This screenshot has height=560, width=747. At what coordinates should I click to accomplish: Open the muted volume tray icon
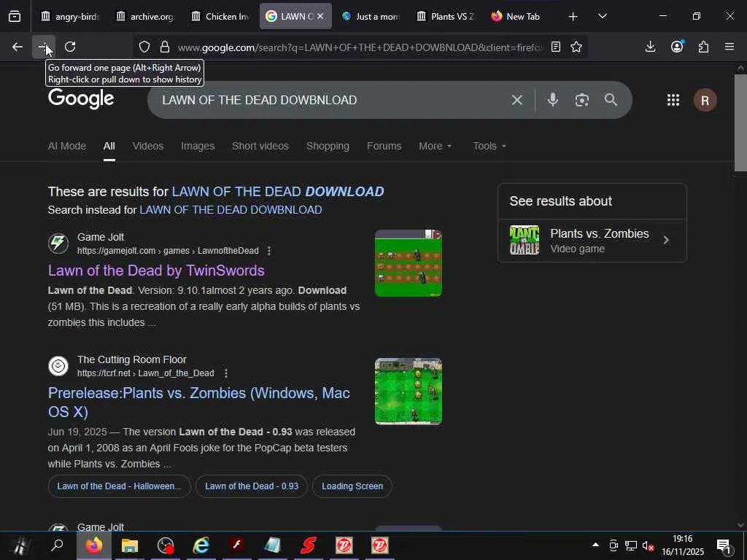(648, 545)
